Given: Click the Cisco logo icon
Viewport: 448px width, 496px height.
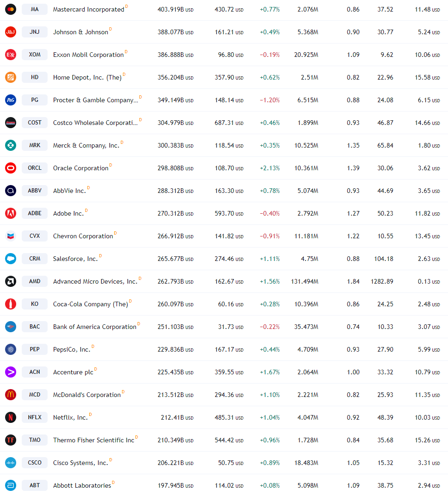Looking at the screenshot, I should coord(11,463).
